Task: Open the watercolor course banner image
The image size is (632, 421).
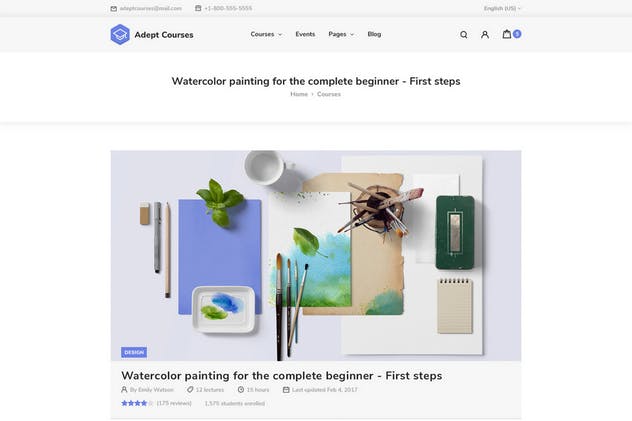Action: pyautogui.click(x=316, y=255)
